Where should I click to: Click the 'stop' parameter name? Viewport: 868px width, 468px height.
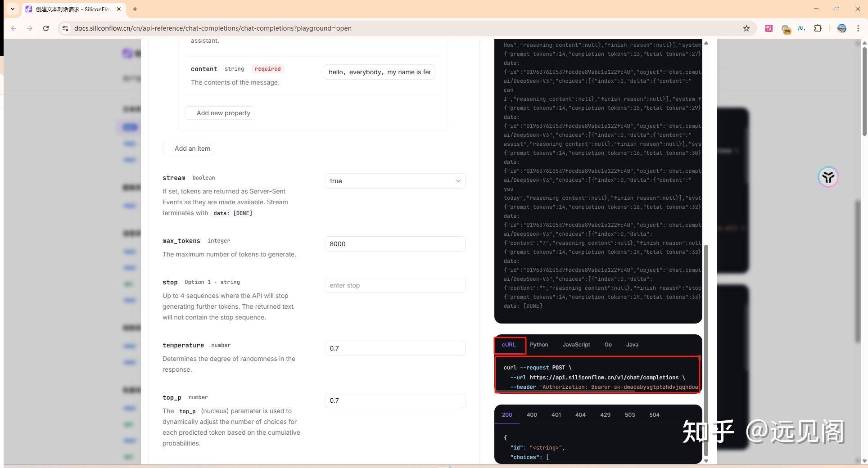click(170, 282)
